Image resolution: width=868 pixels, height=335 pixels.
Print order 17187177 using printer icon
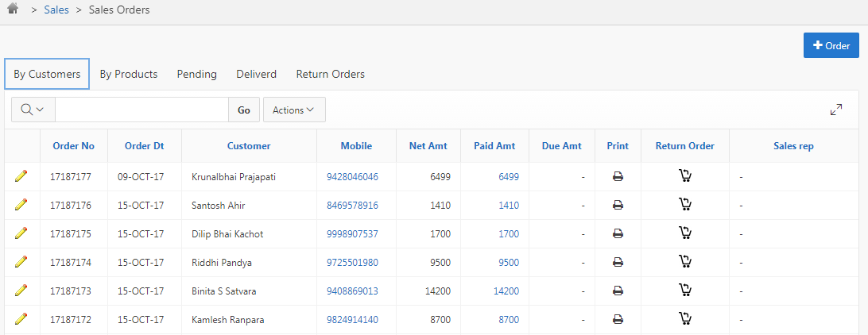(x=618, y=177)
